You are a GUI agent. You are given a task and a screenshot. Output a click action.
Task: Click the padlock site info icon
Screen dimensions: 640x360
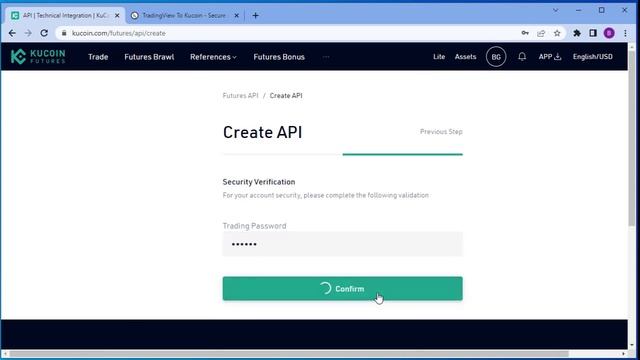[x=64, y=33]
